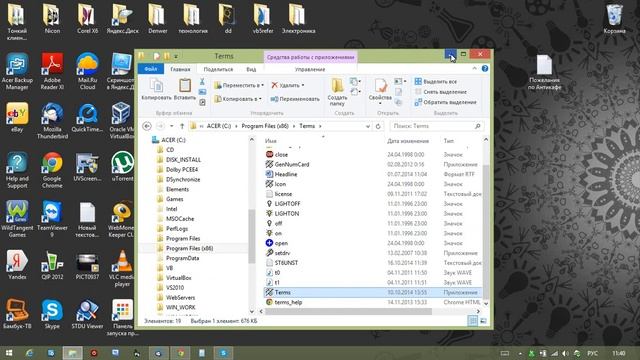
Task: Select the QIP 2012 desktop icon
Action: pyautogui.click(x=52, y=265)
